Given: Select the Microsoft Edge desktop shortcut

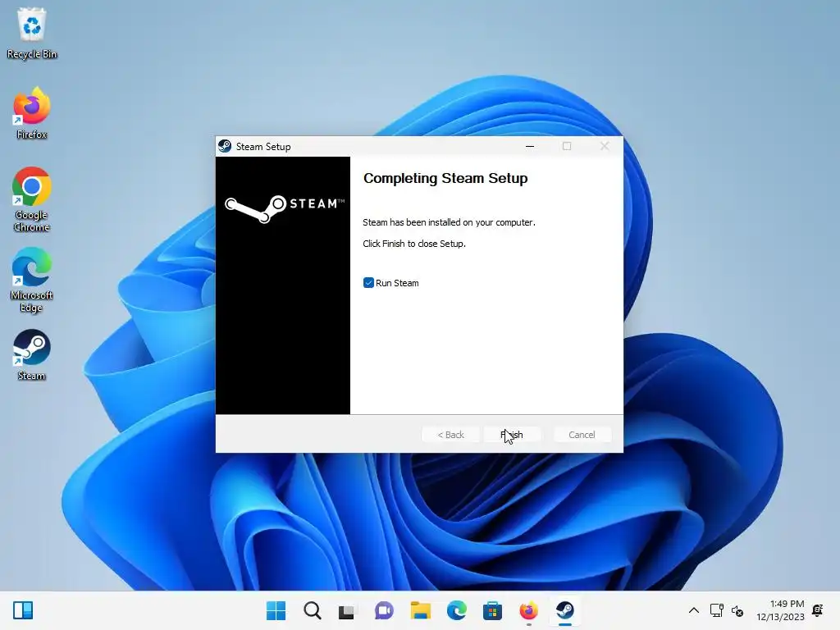Looking at the screenshot, I should 32,280.
